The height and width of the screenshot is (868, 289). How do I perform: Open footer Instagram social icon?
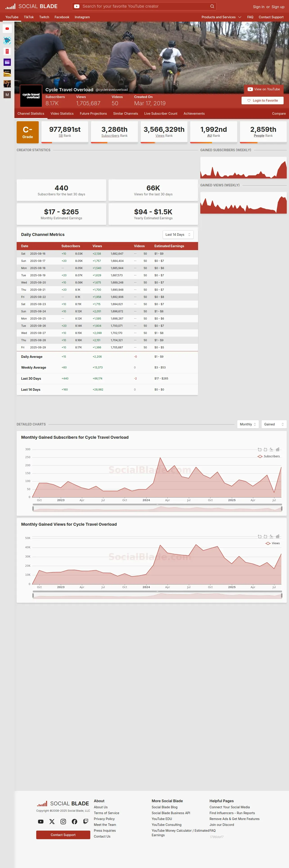click(x=63, y=822)
